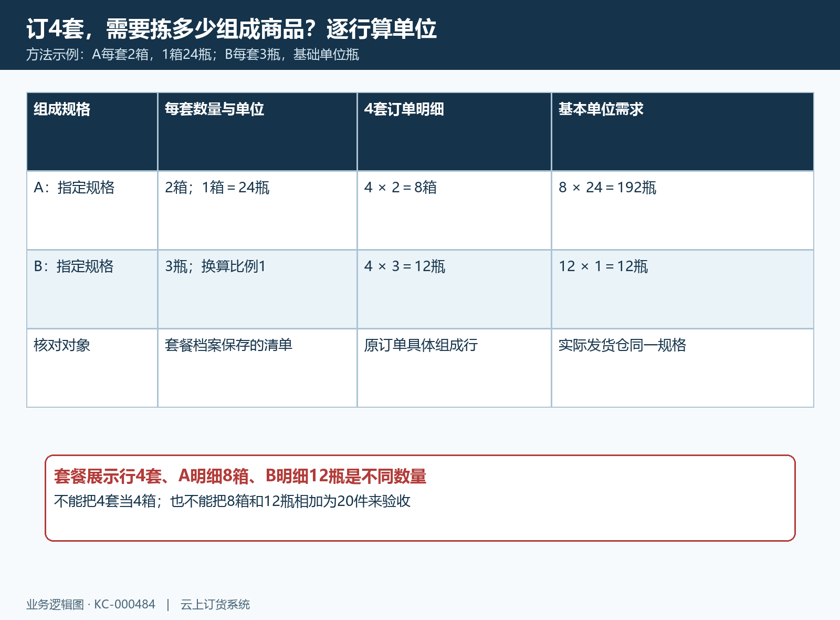The width and height of the screenshot is (840, 620).
Task: Select the '基本单位需求' column header
Action: 682,132
